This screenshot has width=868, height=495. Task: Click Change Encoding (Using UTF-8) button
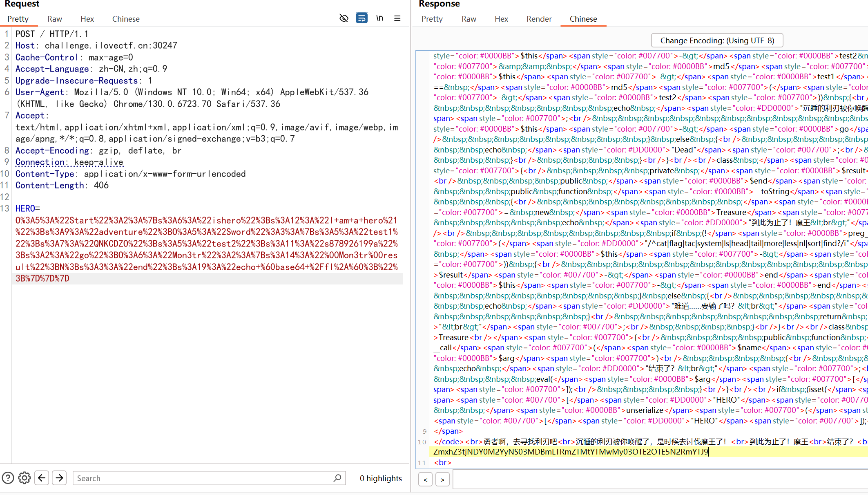tap(717, 40)
